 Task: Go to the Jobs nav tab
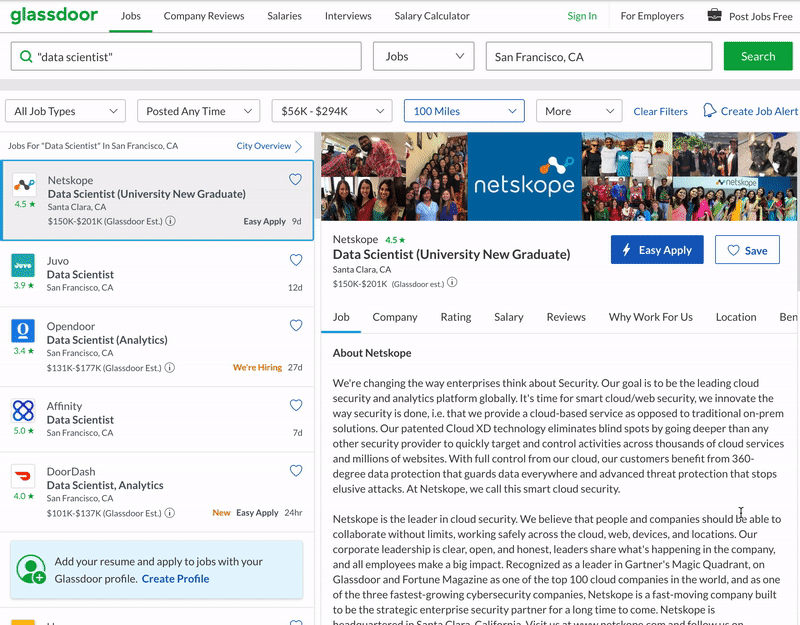131,16
